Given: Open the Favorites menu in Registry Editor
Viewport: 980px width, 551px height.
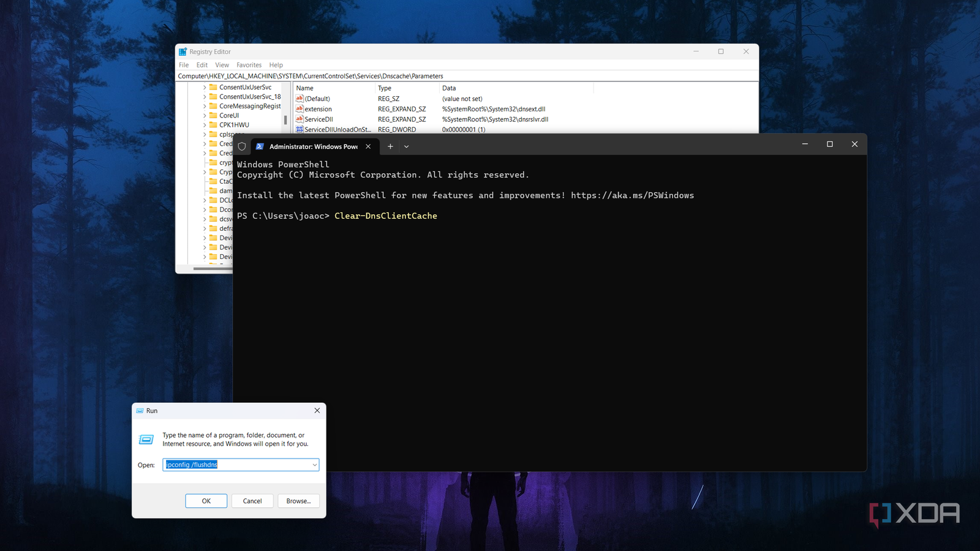Looking at the screenshot, I should pos(249,65).
